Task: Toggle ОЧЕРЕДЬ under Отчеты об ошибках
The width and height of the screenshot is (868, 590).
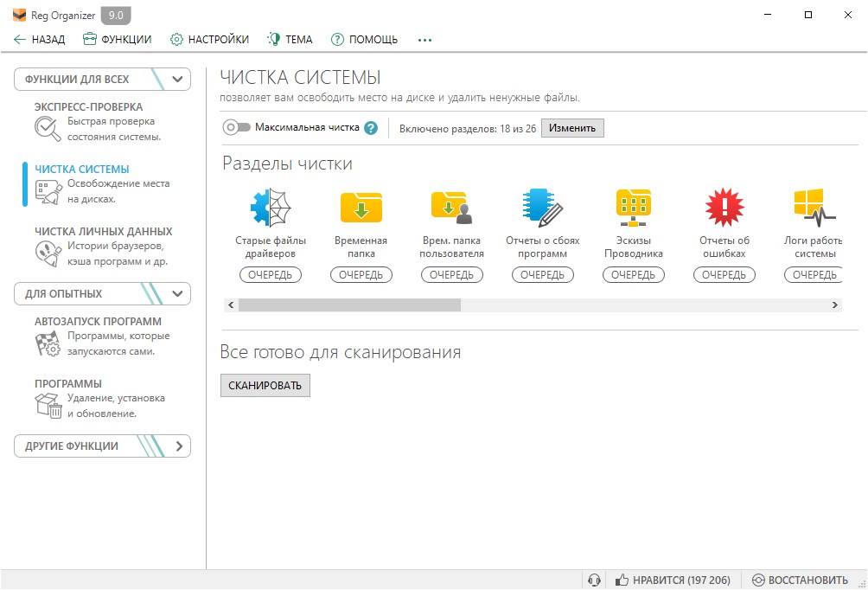Action: click(724, 275)
